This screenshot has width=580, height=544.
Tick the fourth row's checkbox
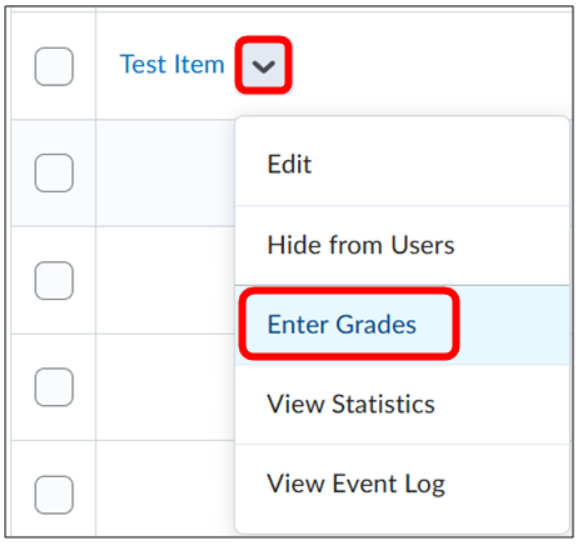coord(54,387)
